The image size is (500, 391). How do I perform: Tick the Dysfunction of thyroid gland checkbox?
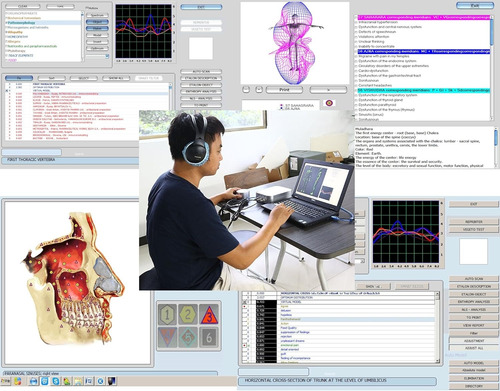coord(356,100)
